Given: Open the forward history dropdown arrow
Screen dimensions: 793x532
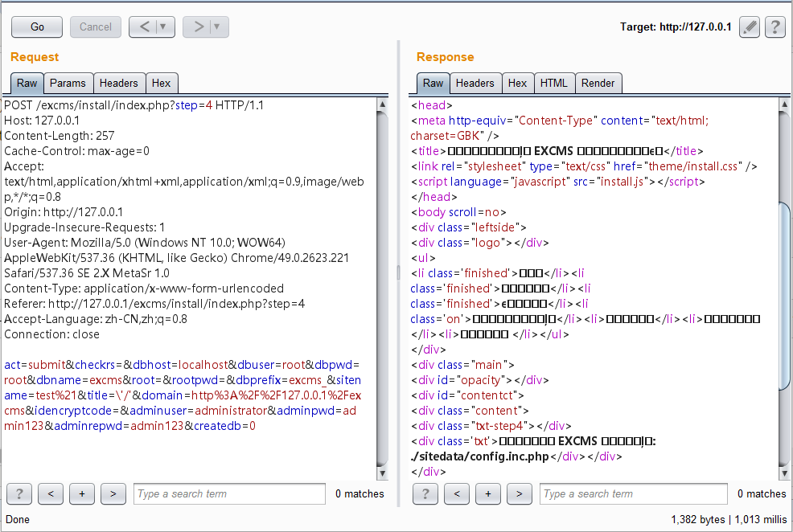Looking at the screenshot, I should (217, 27).
